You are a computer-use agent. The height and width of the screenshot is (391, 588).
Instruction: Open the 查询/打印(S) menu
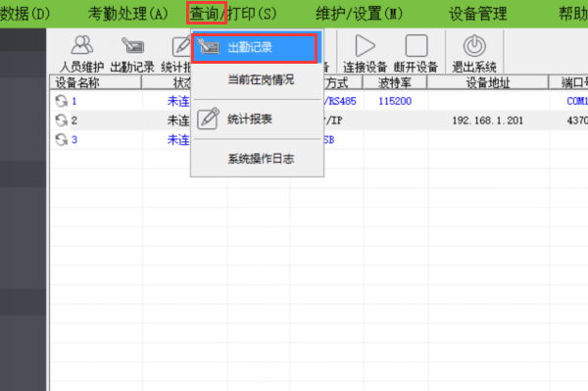232,14
